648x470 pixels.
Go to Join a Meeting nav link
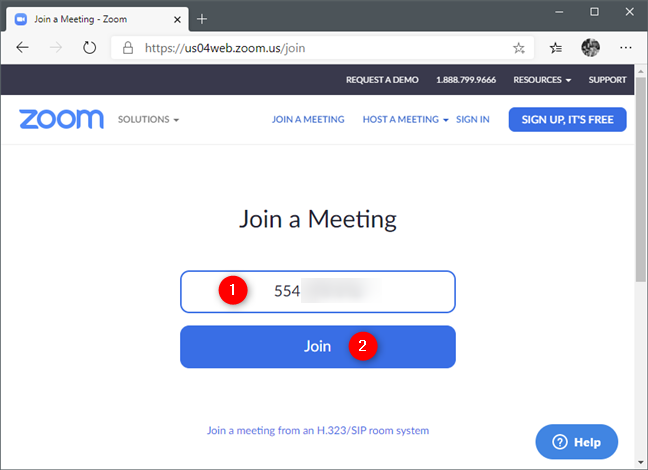pyautogui.click(x=308, y=119)
